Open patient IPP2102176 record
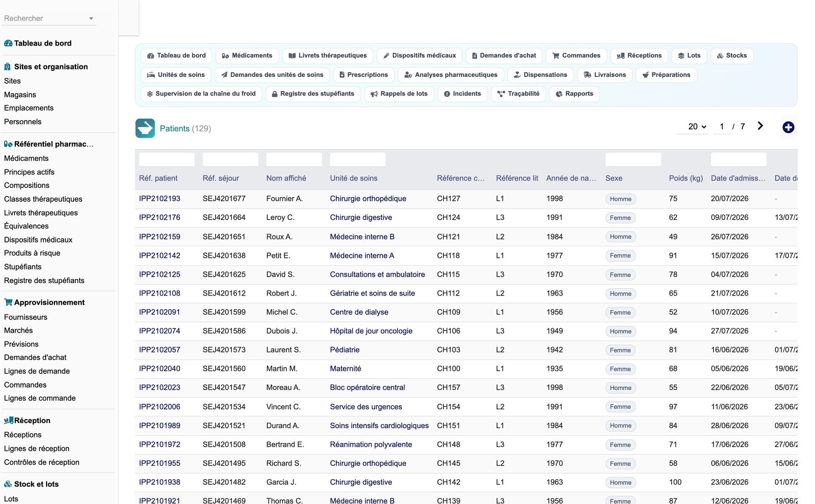The width and height of the screenshot is (815, 504). click(160, 218)
